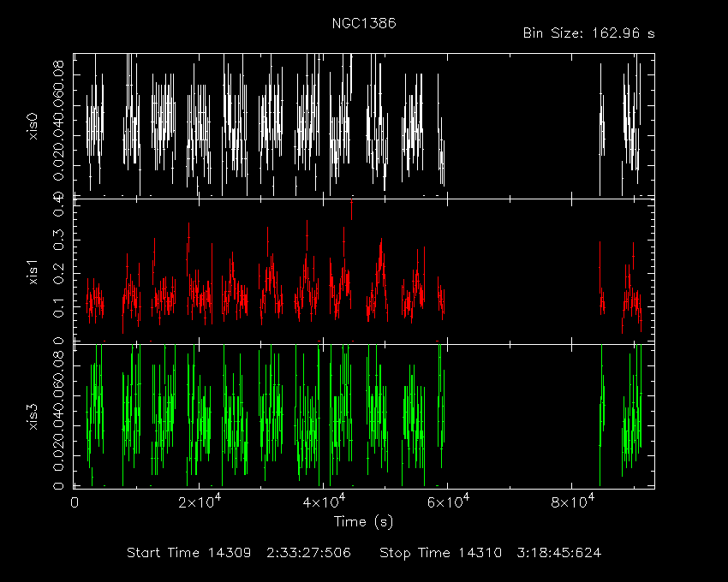Viewport: 728px width, 582px height.
Task: Select the "Bin Size: 162.96 s" label
Action: pyautogui.click(x=588, y=33)
